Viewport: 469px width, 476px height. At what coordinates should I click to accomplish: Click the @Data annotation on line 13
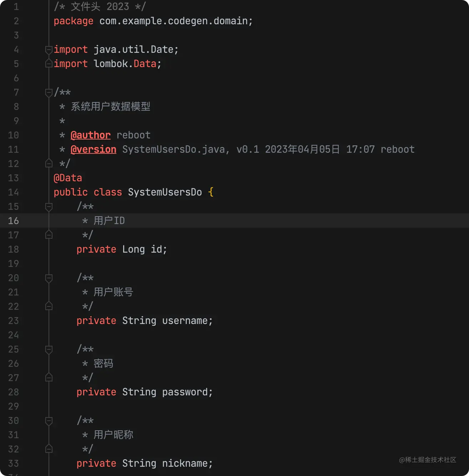68,178
